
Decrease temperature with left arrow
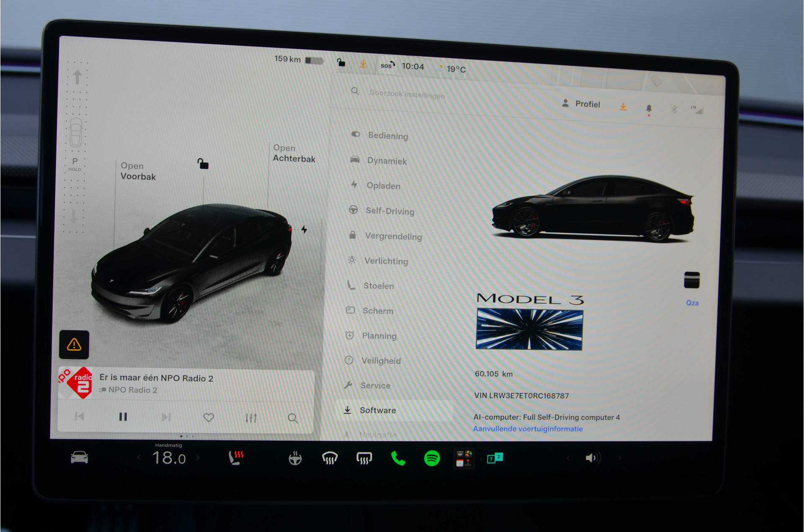pos(139,457)
